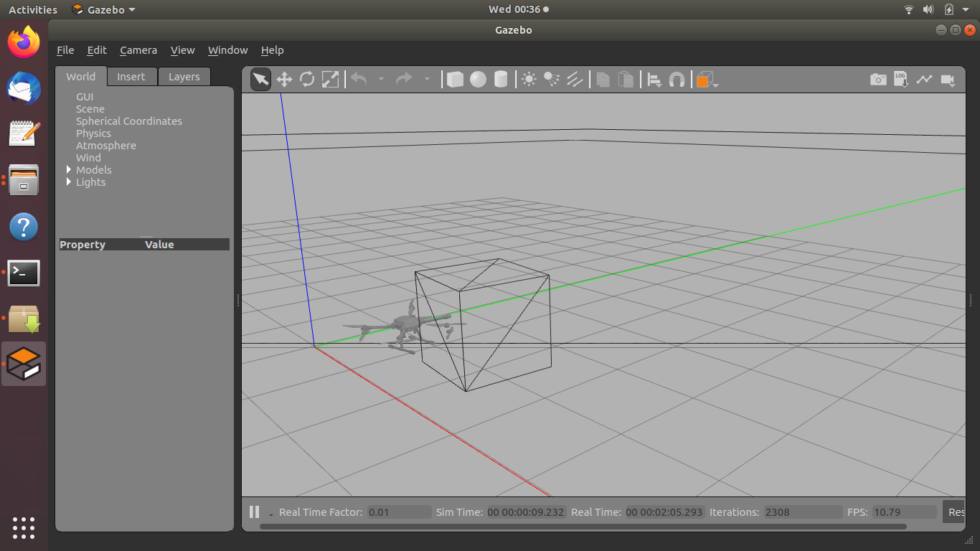
Task: Insert a cylinder shape
Action: [501, 80]
